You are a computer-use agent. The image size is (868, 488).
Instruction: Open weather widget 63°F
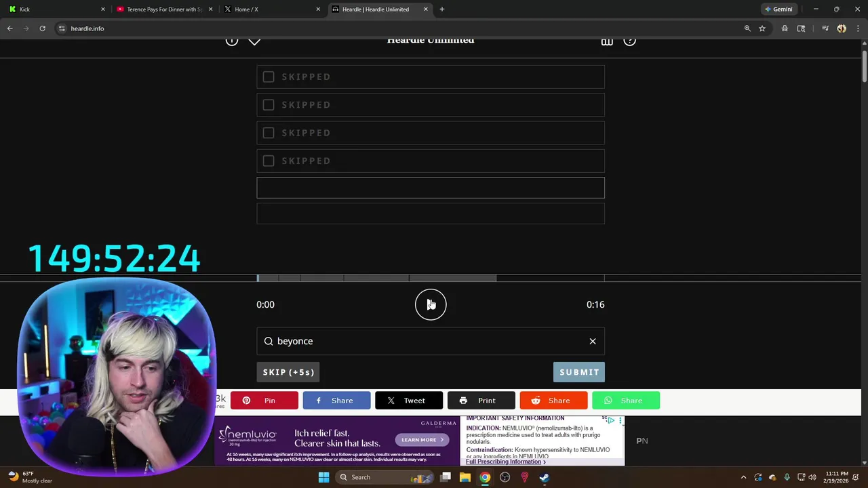point(30,477)
